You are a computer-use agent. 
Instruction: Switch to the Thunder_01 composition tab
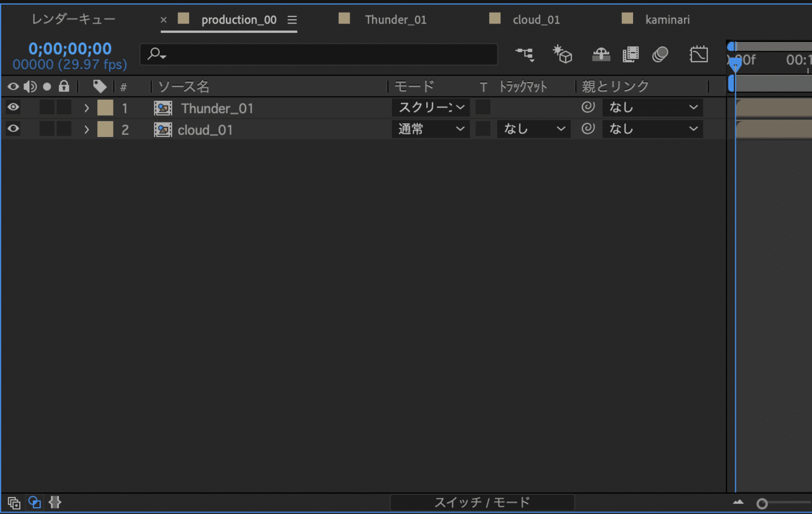click(395, 20)
